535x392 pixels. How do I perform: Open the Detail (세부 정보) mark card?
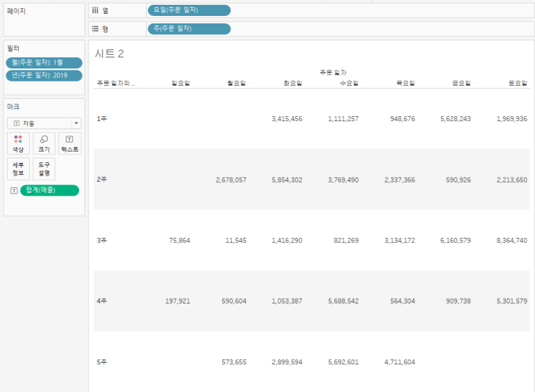[x=18, y=169]
